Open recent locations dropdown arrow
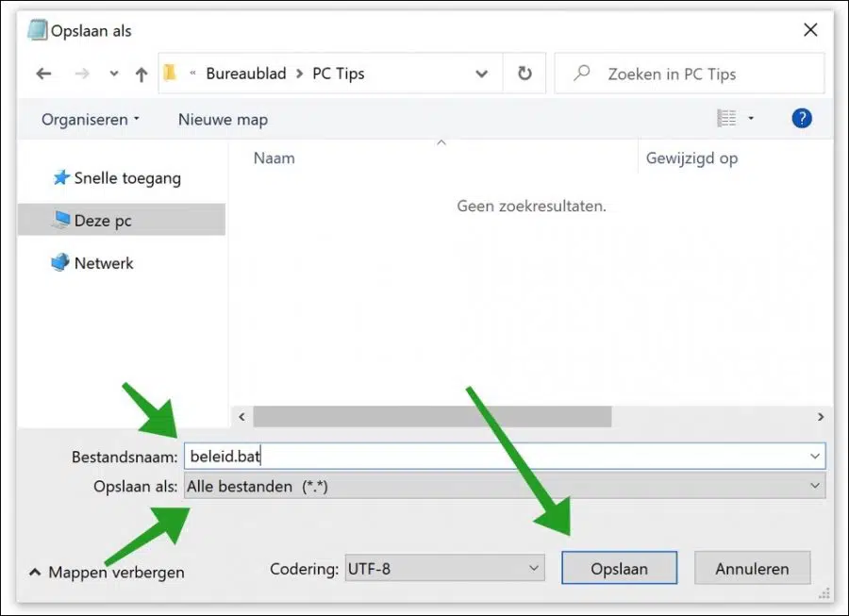Screen dimensions: 849x616 pos(114,74)
